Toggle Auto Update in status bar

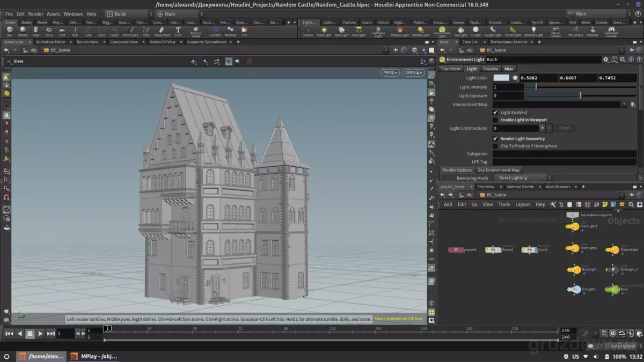[x=623, y=346]
